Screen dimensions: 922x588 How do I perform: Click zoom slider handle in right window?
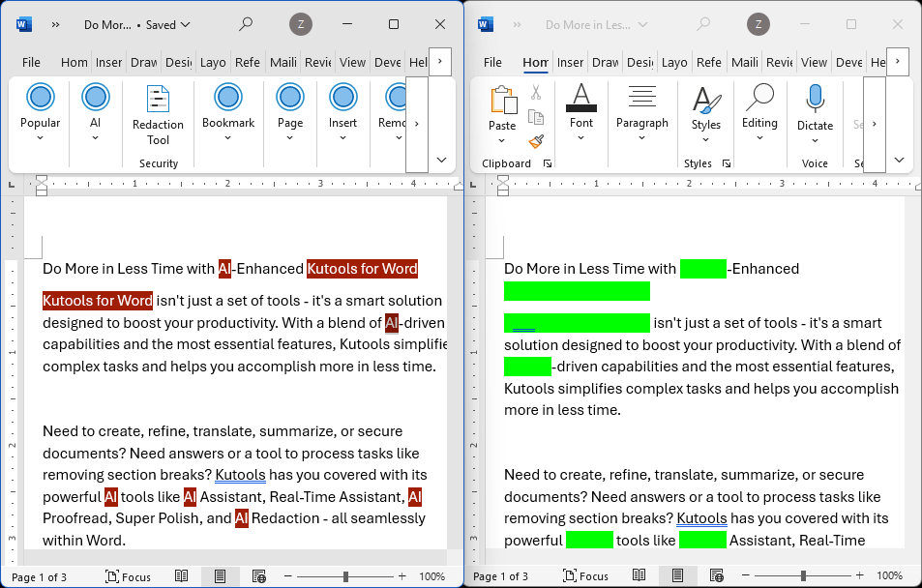coord(803,576)
